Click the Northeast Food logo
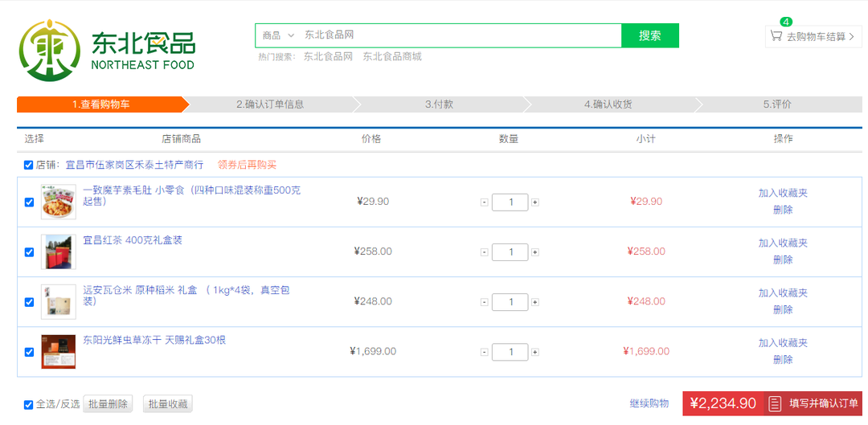This screenshot has height=425, width=868. coord(107,50)
